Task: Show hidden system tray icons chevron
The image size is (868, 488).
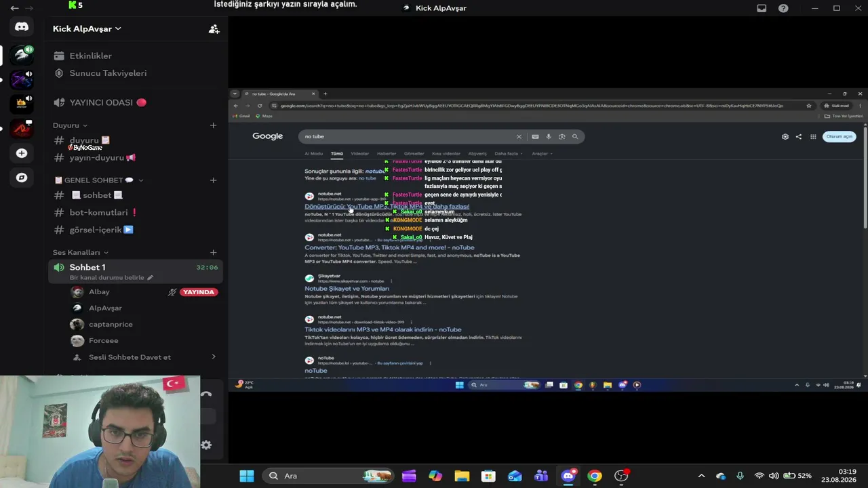Action: [x=701, y=476]
